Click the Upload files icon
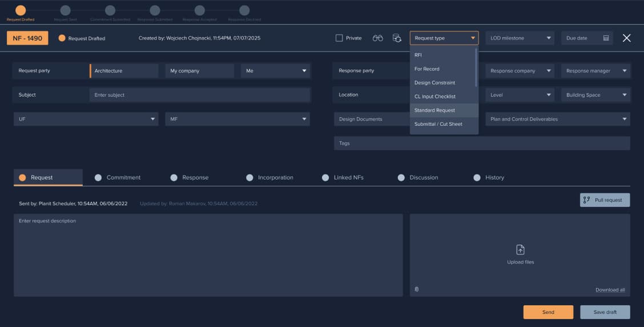Screen dimensions: 644x327 [x=520, y=250]
